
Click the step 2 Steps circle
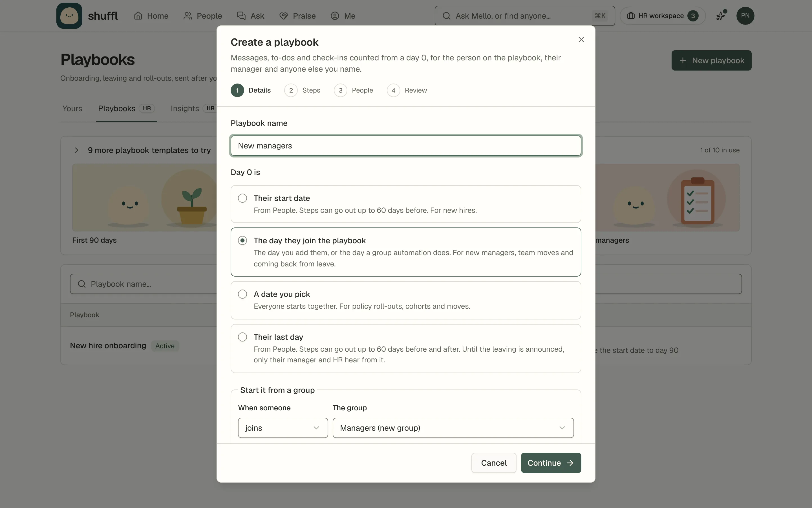click(x=291, y=90)
